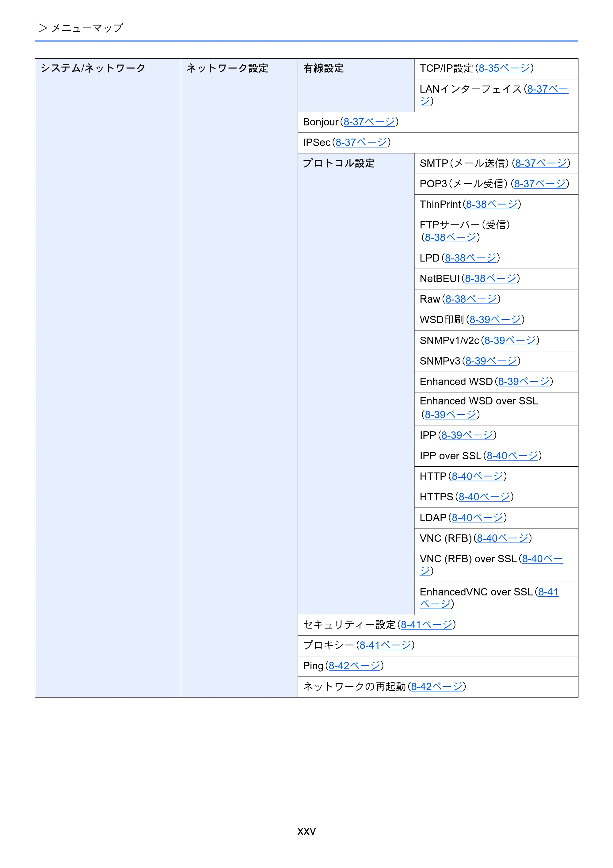Open the ThinPrint 8-38ページ link

tap(492, 205)
